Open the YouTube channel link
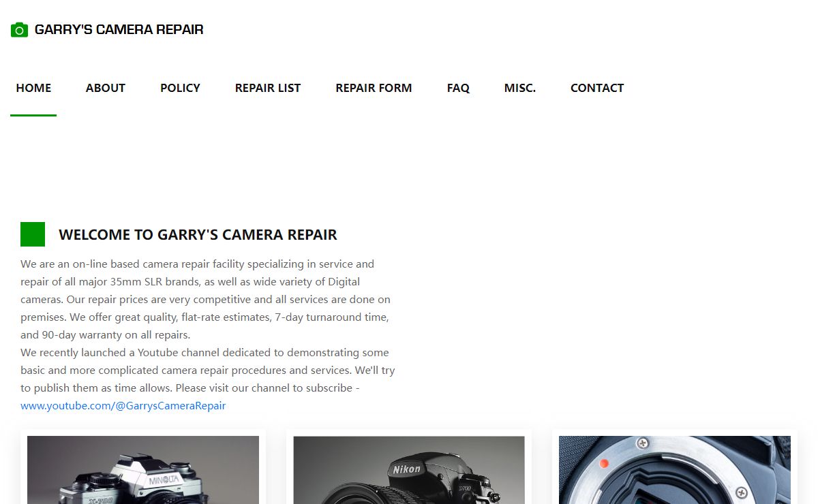Viewport: 818px width, 504px height. pos(123,406)
